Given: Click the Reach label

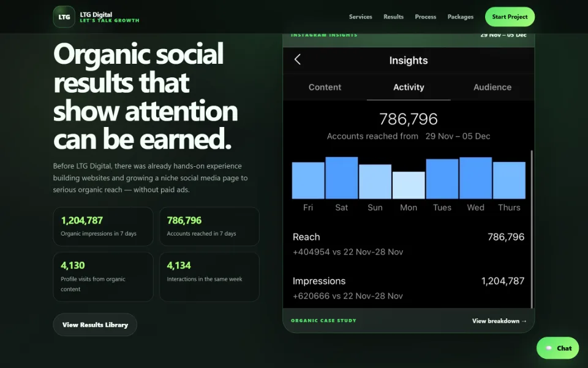Looking at the screenshot, I should click(x=306, y=237).
